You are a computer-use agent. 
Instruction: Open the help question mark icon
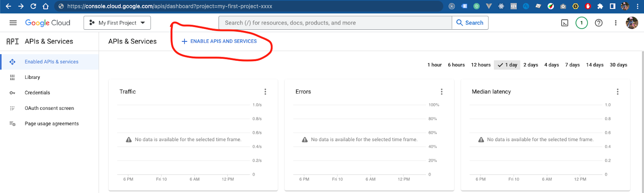tap(599, 23)
